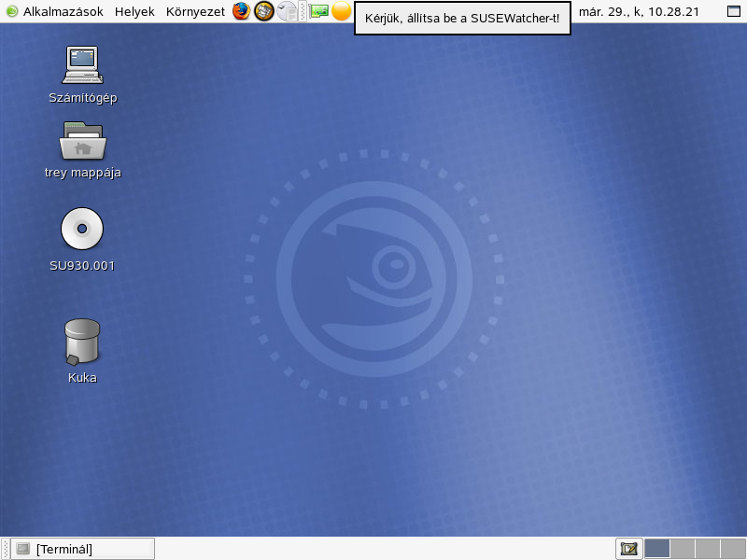Open the Környezet menu
This screenshot has height=560, width=747.
pos(195,11)
